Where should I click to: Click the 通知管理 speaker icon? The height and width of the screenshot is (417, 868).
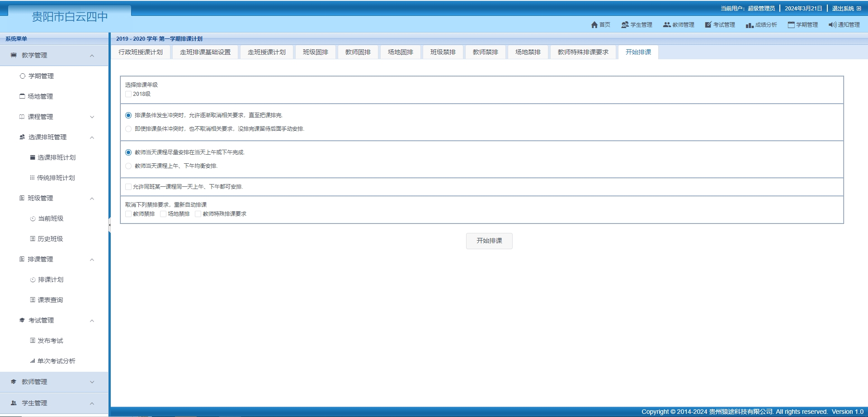(x=833, y=25)
